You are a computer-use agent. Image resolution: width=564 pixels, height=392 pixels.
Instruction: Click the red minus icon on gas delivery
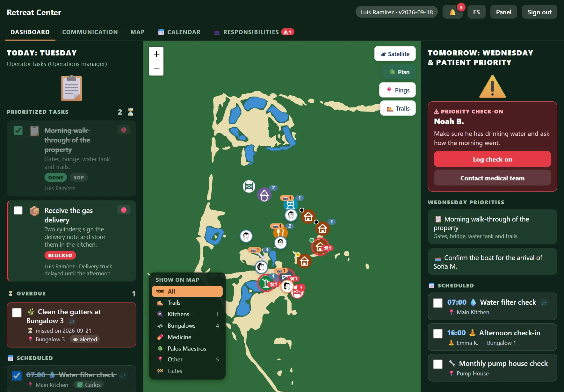point(124,210)
